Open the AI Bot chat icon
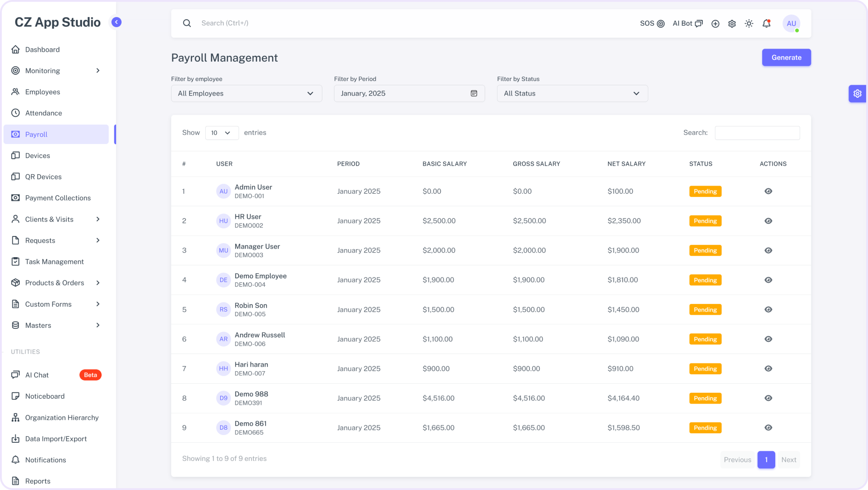The width and height of the screenshot is (868, 490). coord(699,23)
